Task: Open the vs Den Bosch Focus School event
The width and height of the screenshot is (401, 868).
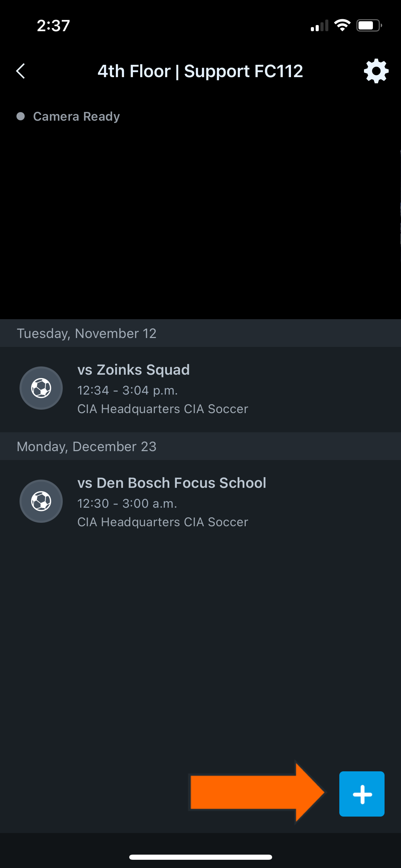Action: click(200, 501)
